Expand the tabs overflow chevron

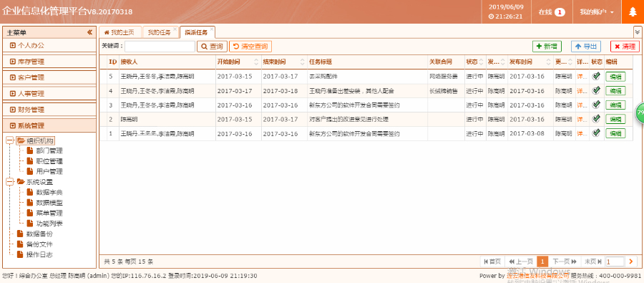638,32
